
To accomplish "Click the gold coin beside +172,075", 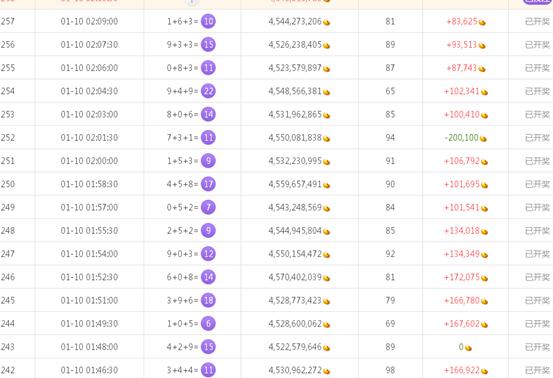I will pyautogui.click(x=484, y=278).
